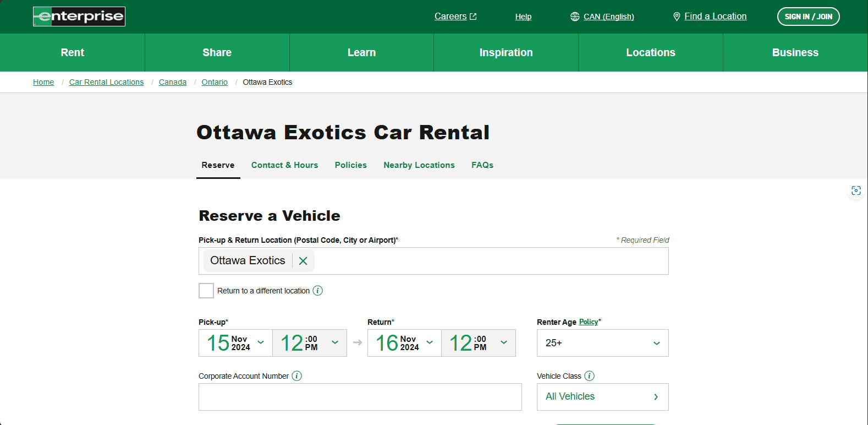Check the Return to a different location box

206,291
